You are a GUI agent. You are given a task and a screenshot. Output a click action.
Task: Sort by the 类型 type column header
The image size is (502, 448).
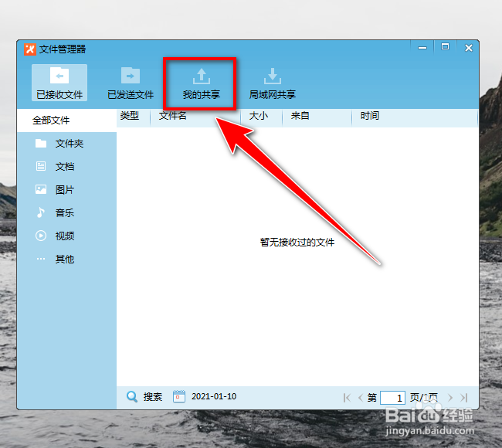coord(129,116)
